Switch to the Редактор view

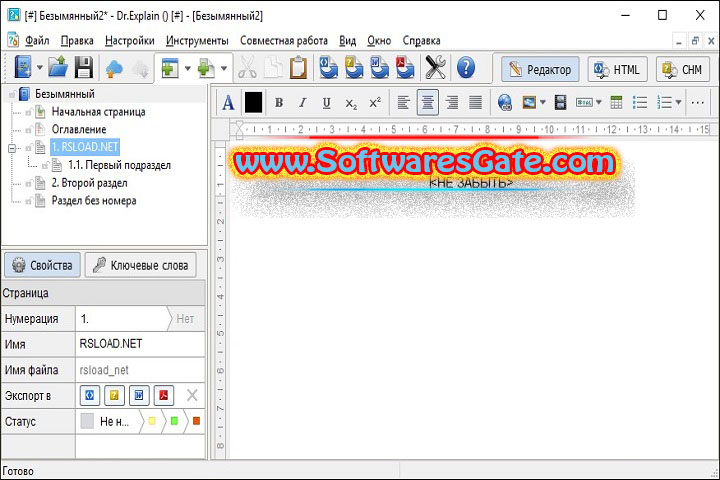[540, 69]
